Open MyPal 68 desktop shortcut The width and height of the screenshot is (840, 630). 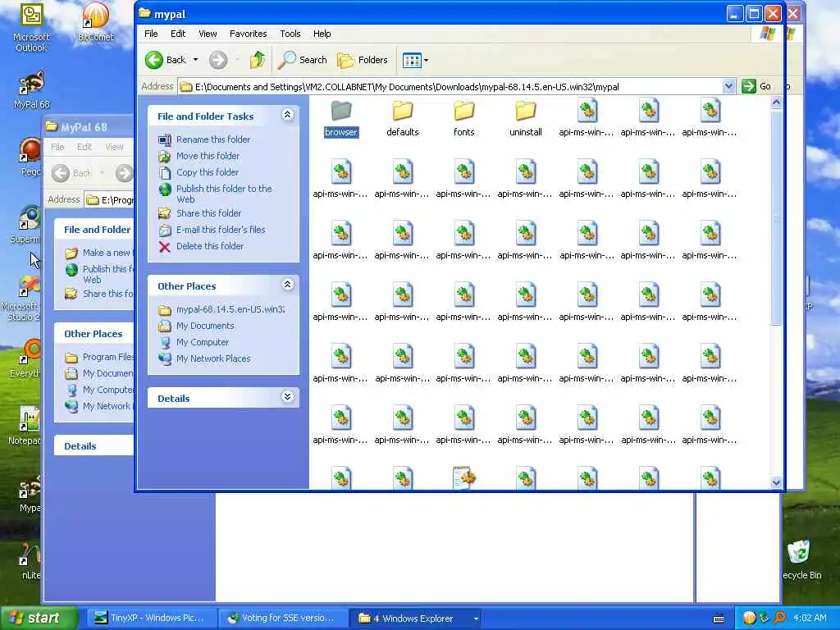(x=32, y=90)
